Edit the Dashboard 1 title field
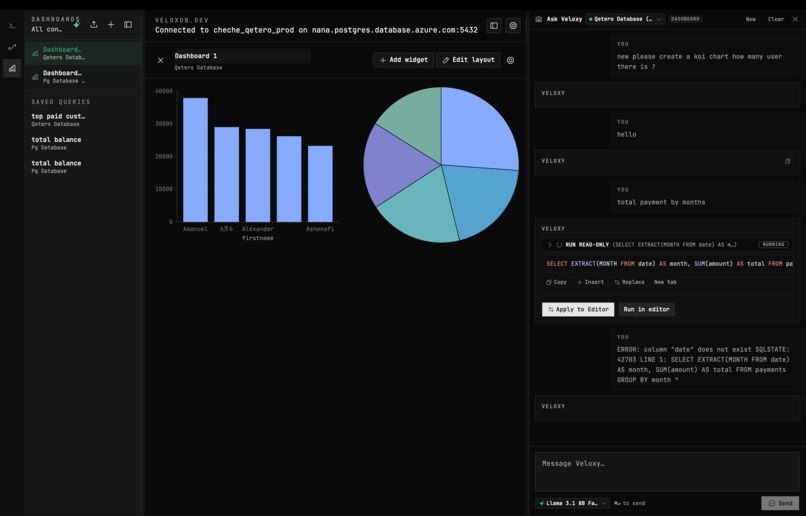Viewport: 806px width, 516px height. pyautogui.click(x=242, y=56)
